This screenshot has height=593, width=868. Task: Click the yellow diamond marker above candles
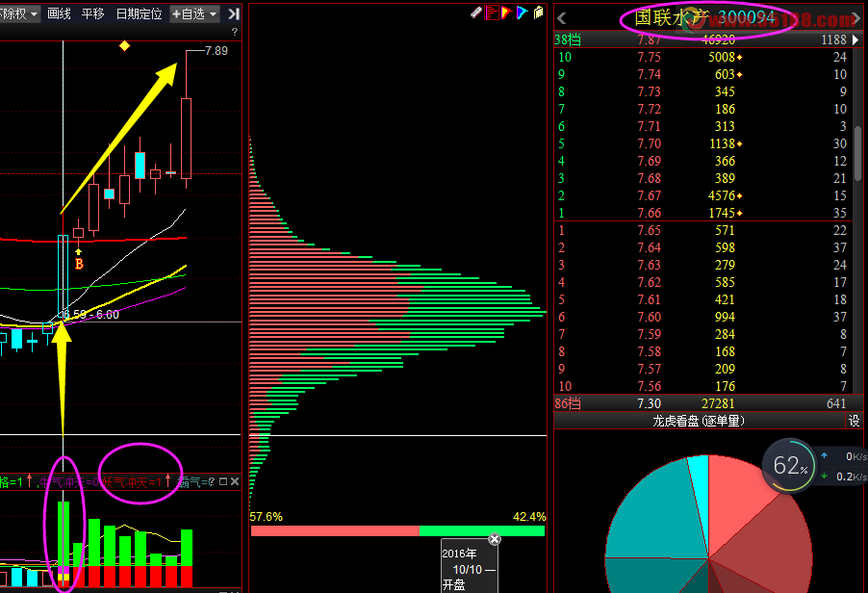click(124, 45)
